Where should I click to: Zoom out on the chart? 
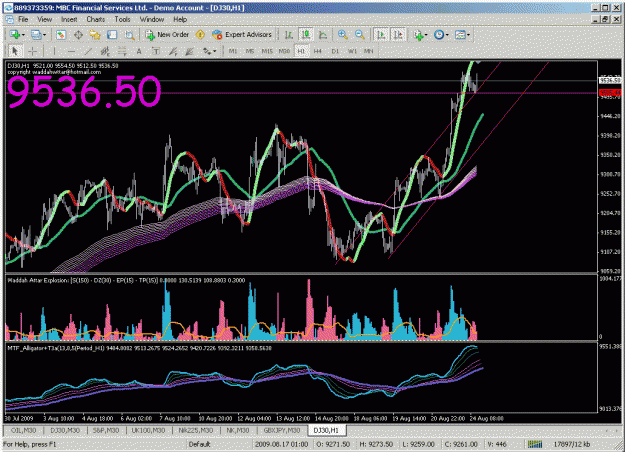(x=360, y=35)
